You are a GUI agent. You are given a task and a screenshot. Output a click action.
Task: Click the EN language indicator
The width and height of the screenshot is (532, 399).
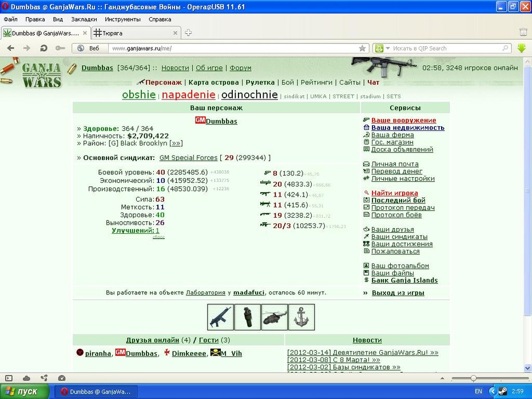[478, 391]
